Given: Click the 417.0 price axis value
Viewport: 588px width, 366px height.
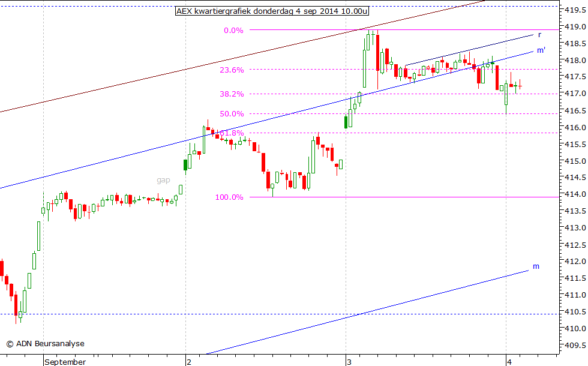Looking at the screenshot, I should pyautogui.click(x=575, y=94).
